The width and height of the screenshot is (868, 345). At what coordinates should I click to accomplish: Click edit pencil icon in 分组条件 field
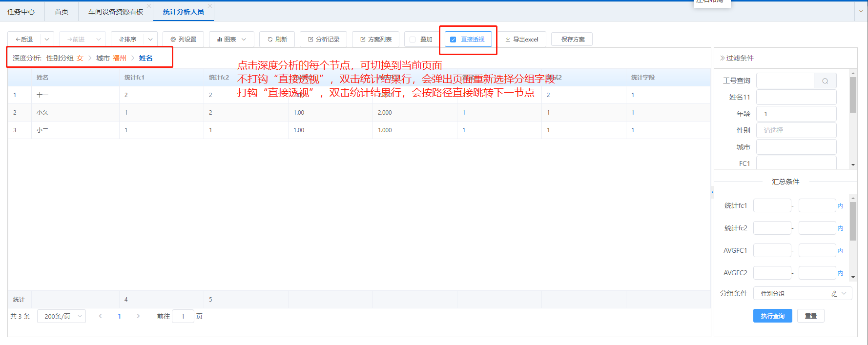(834, 294)
